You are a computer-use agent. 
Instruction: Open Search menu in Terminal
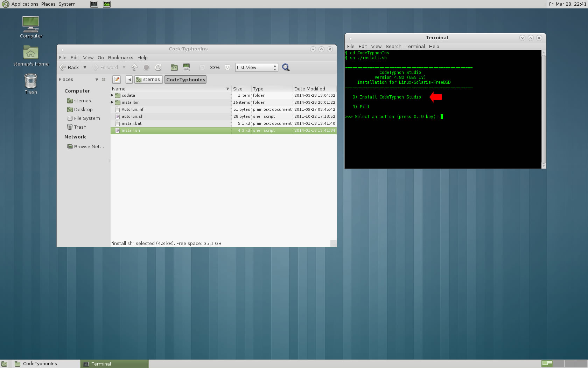pyautogui.click(x=393, y=46)
